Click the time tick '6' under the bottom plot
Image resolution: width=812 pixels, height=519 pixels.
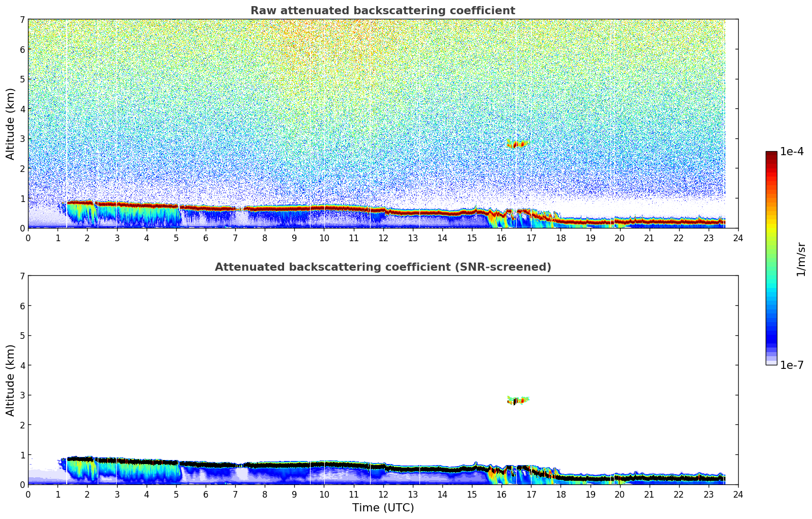pos(206,494)
